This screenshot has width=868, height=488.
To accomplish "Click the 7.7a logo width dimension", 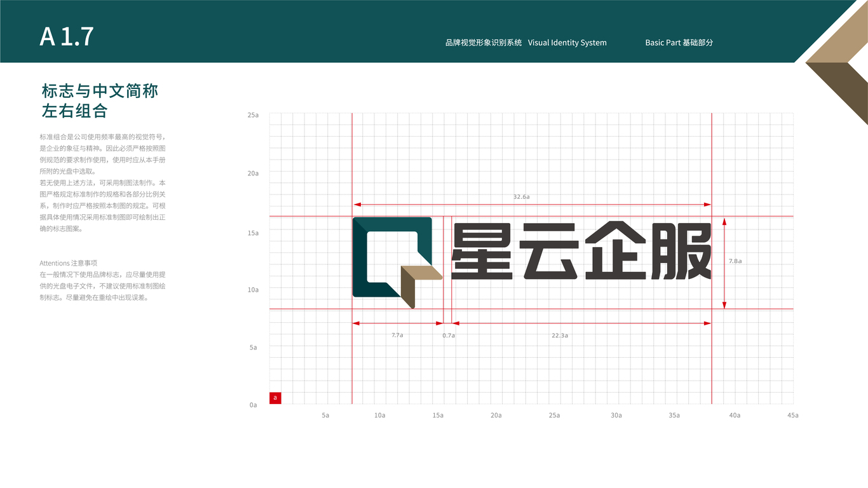I will (x=397, y=335).
